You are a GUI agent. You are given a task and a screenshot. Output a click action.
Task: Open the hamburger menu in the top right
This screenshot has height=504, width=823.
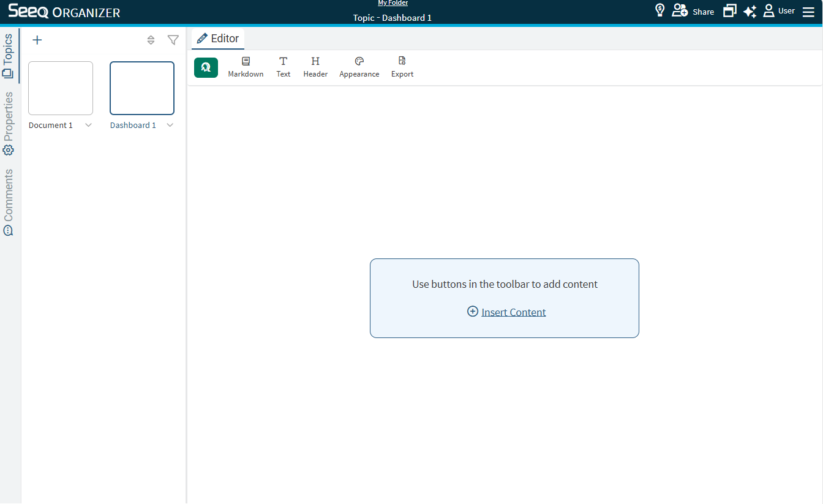(x=809, y=11)
